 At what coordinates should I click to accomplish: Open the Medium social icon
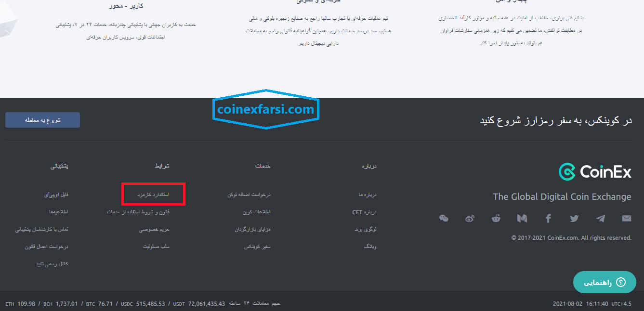(522, 219)
